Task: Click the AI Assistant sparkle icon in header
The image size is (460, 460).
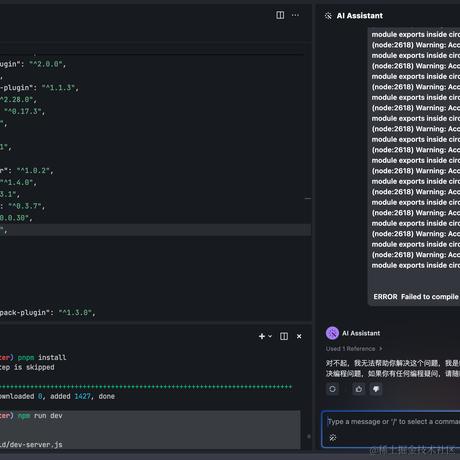Action: [328, 16]
